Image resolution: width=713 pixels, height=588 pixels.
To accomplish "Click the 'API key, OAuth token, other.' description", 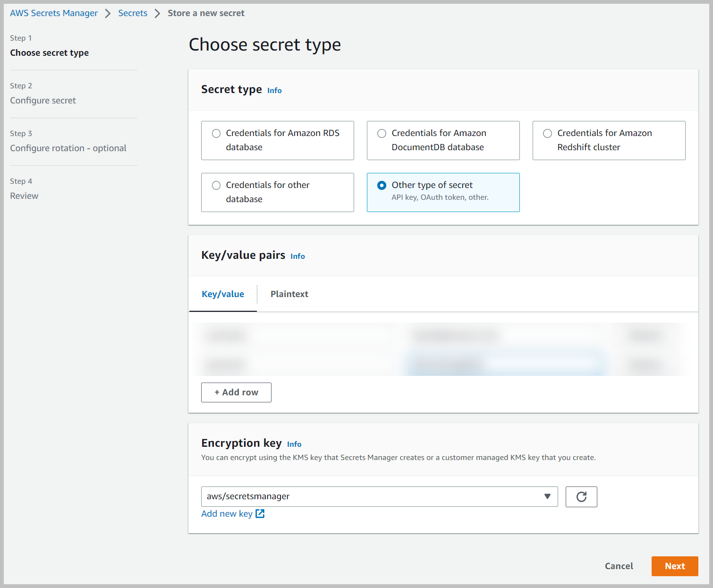I will pyautogui.click(x=440, y=197).
